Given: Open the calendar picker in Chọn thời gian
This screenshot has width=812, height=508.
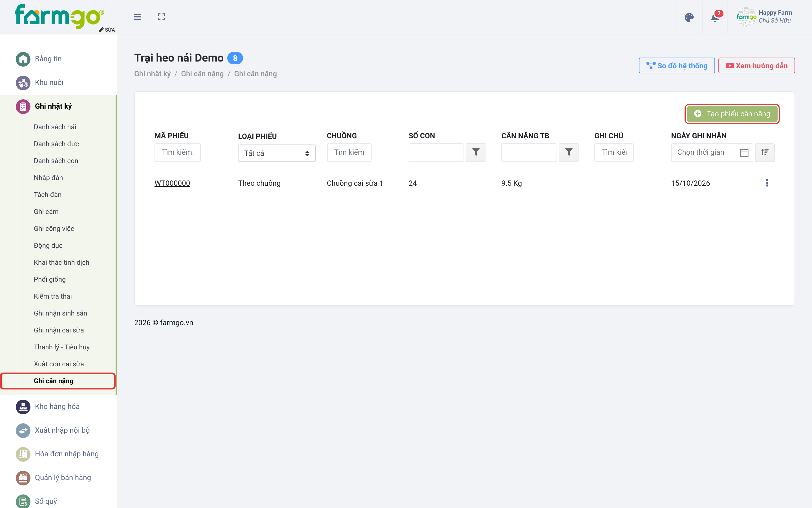Looking at the screenshot, I should pos(744,152).
